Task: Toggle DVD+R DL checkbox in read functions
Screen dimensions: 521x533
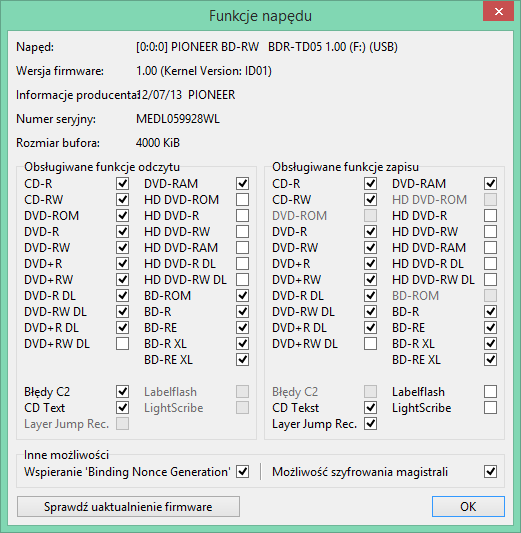Action: pyautogui.click(x=122, y=327)
